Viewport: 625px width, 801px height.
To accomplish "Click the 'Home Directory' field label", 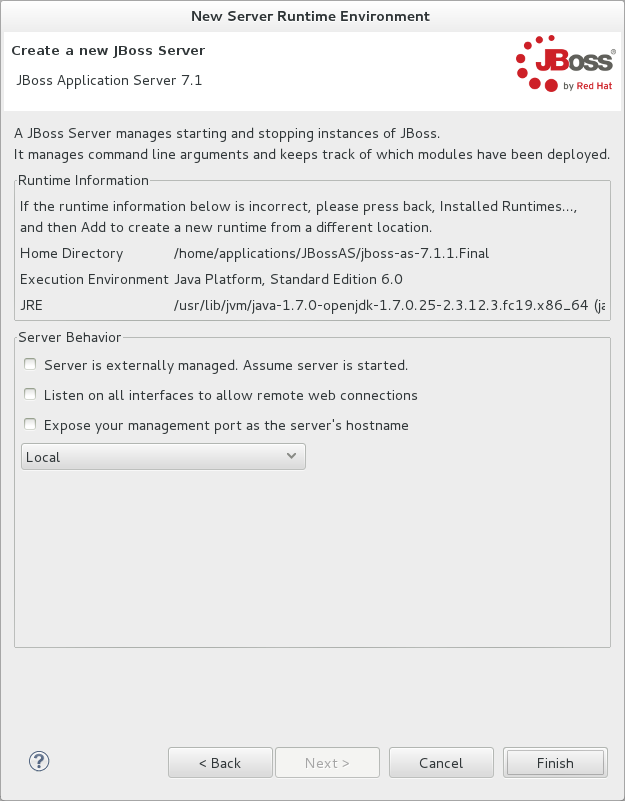I will point(72,253).
